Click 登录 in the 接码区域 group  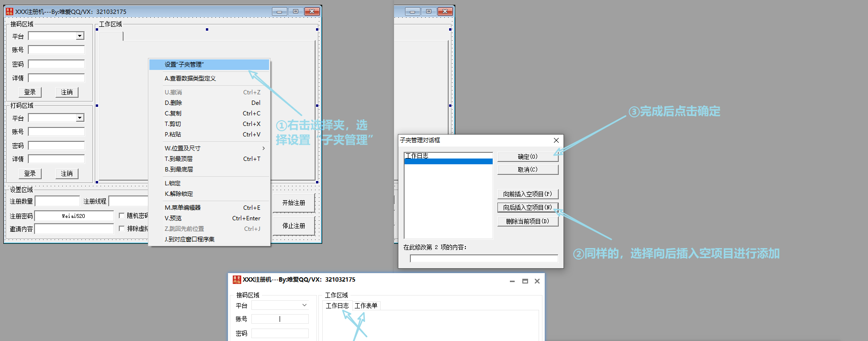point(30,92)
